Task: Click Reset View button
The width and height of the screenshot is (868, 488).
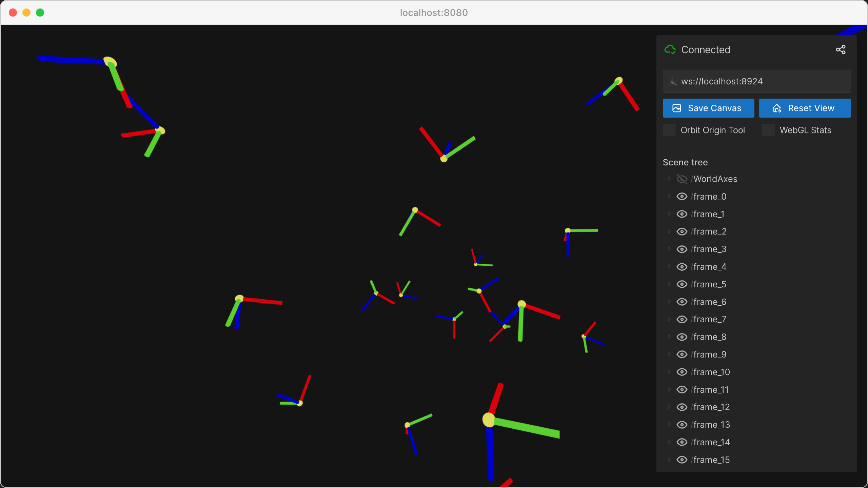Action: point(805,108)
